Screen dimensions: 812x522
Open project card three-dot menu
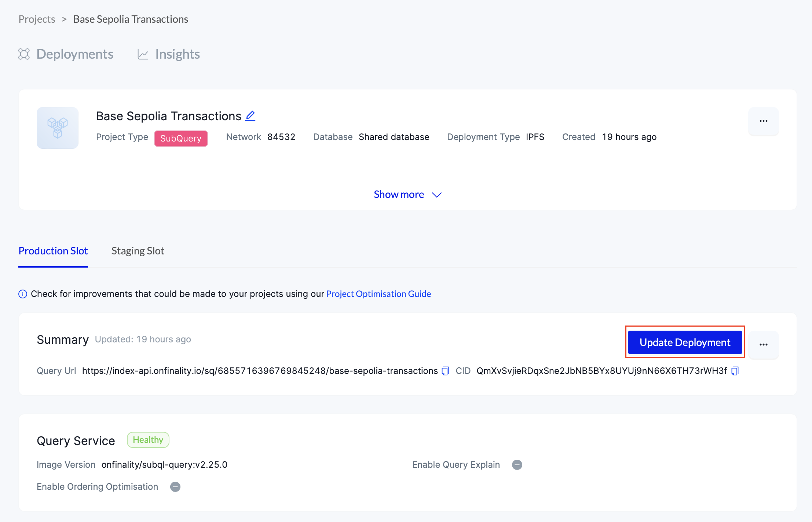pos(763,121)
